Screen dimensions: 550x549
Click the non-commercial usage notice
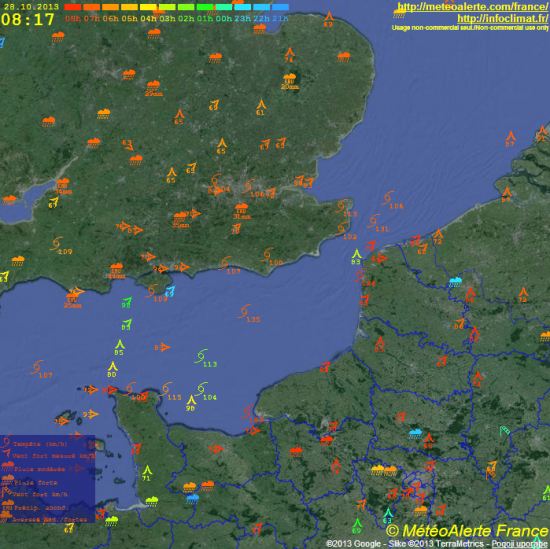(470, 28)
